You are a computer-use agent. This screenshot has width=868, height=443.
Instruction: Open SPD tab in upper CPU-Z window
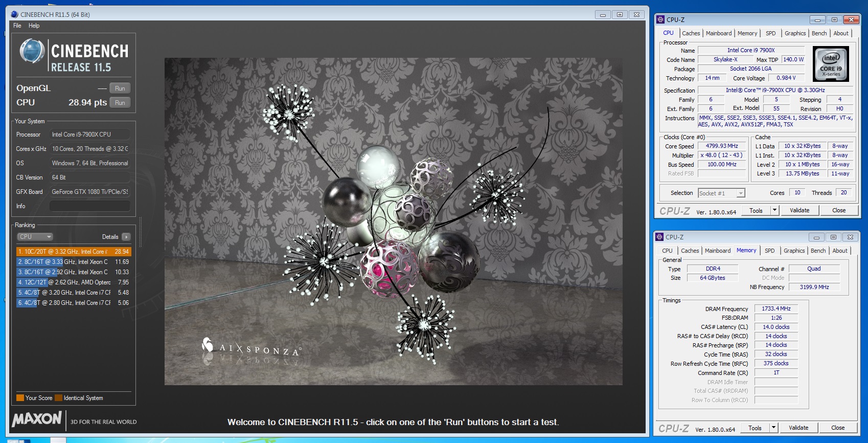771,33
